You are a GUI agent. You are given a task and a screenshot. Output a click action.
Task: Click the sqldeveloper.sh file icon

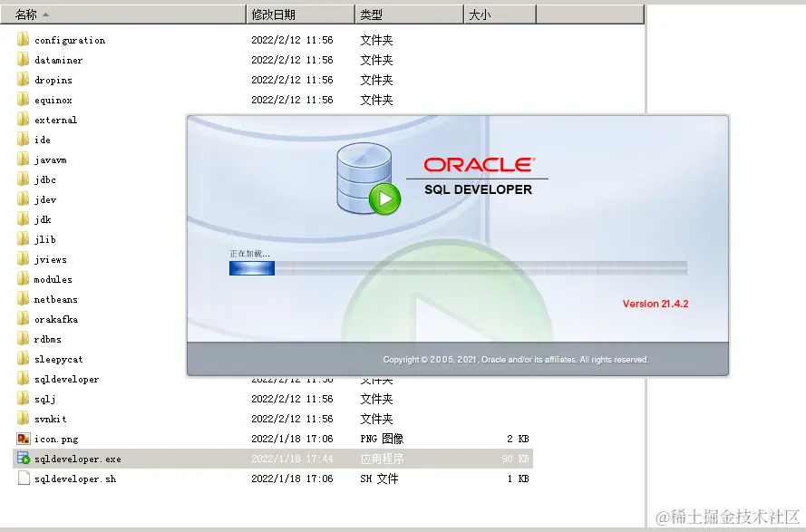[x=24, y=479]
